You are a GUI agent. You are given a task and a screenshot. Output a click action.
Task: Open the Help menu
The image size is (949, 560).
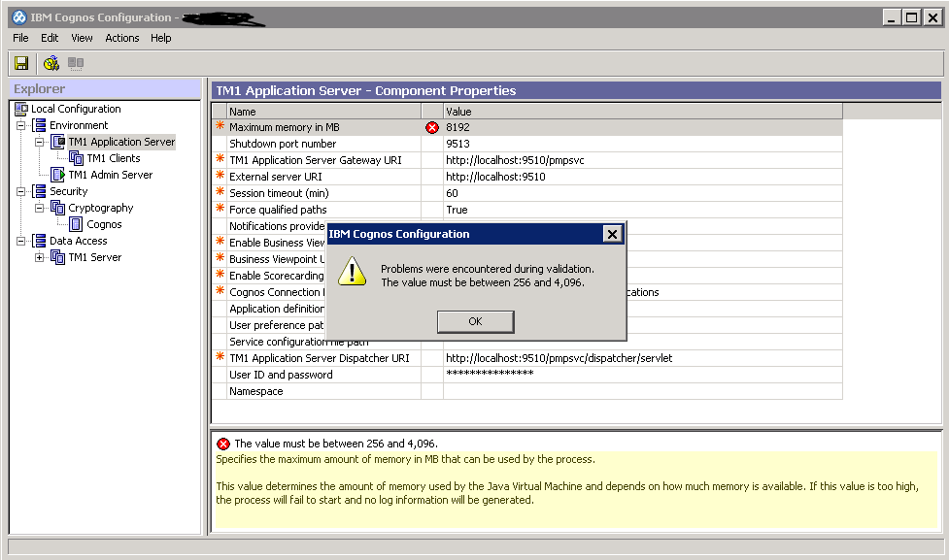click(x=161, y=38)
